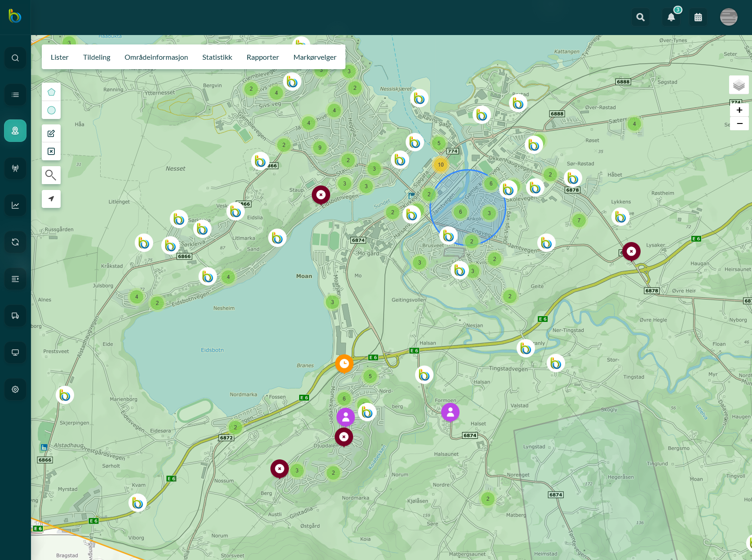The image size is (752, 560).
Task: Click the dark red X marker near Lysaker
Action: coord(631,252)
